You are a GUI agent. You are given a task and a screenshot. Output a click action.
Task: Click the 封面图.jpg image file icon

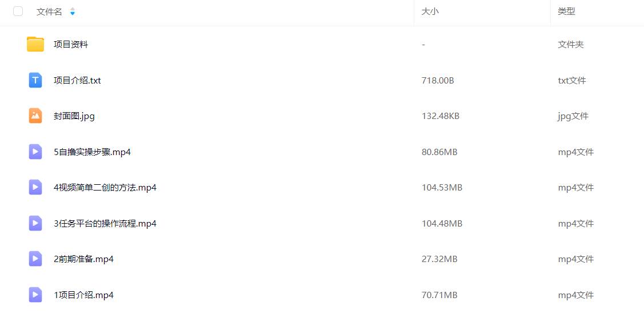(35, 116)
